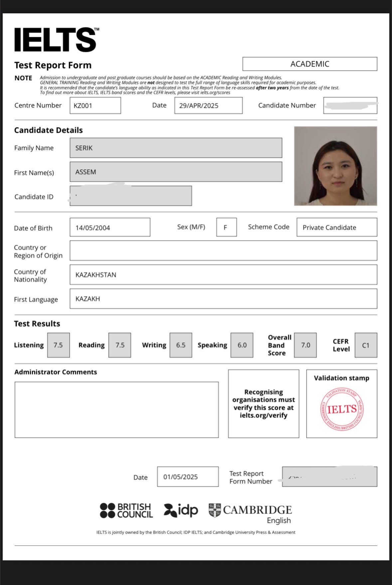392x585 pixels.
Task: Select the First Language field KAZAKH
Action: click(x=223, y=299)
